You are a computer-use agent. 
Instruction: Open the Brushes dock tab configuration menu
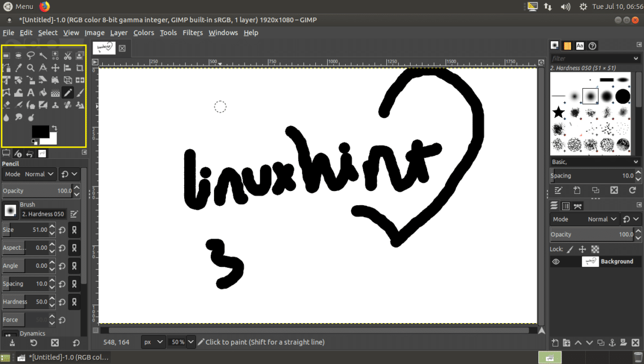639,45
